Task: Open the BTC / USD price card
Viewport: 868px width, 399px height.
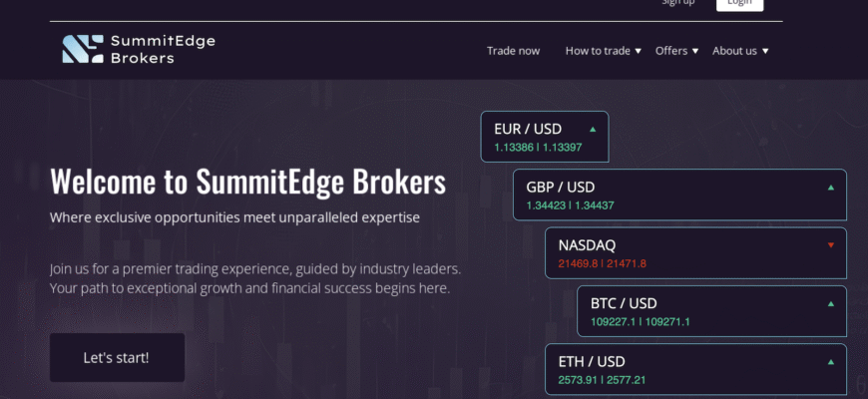Action: tap(712, 311)
